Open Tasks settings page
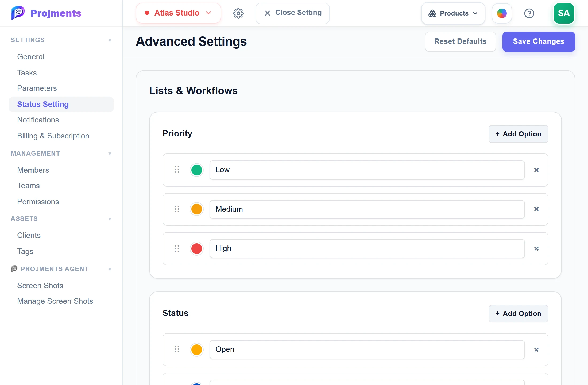The image size is (588, 385). click(61, 73)
